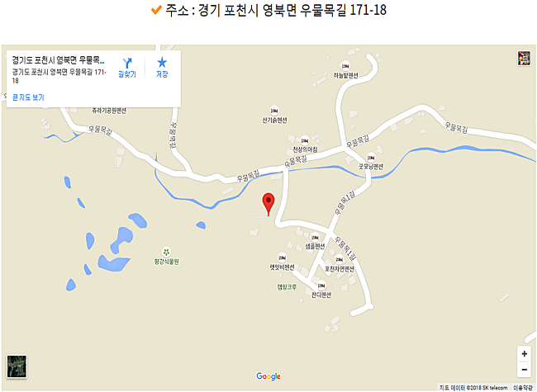Click the Google logo on map
Viewport: 537px width, 392px height.
pos(268,376)
